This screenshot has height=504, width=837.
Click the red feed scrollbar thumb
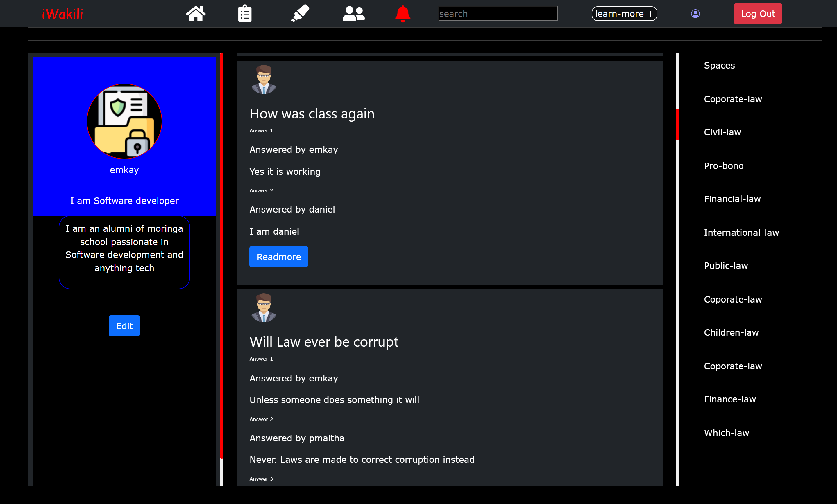[677, 124]
